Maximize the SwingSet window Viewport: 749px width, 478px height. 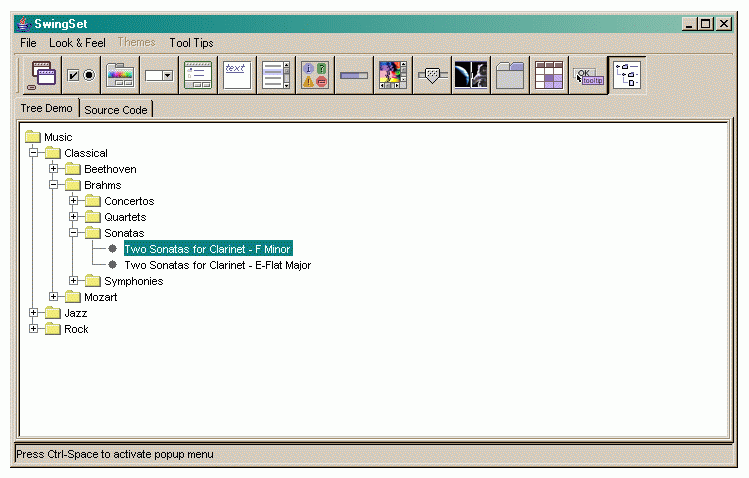point(706,23)
